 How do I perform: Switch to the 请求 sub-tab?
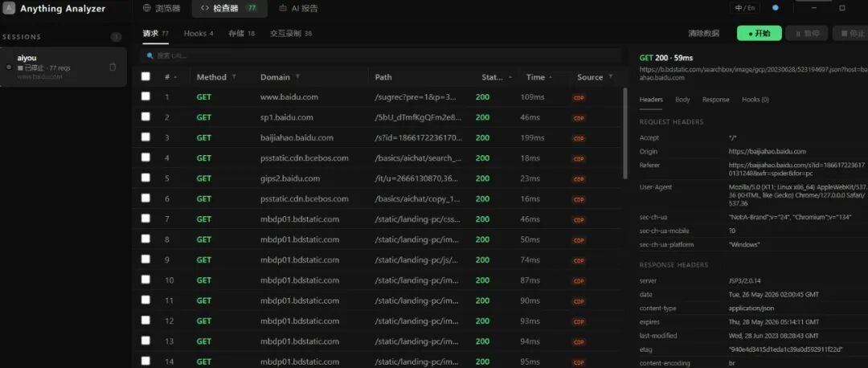(156, 33)
